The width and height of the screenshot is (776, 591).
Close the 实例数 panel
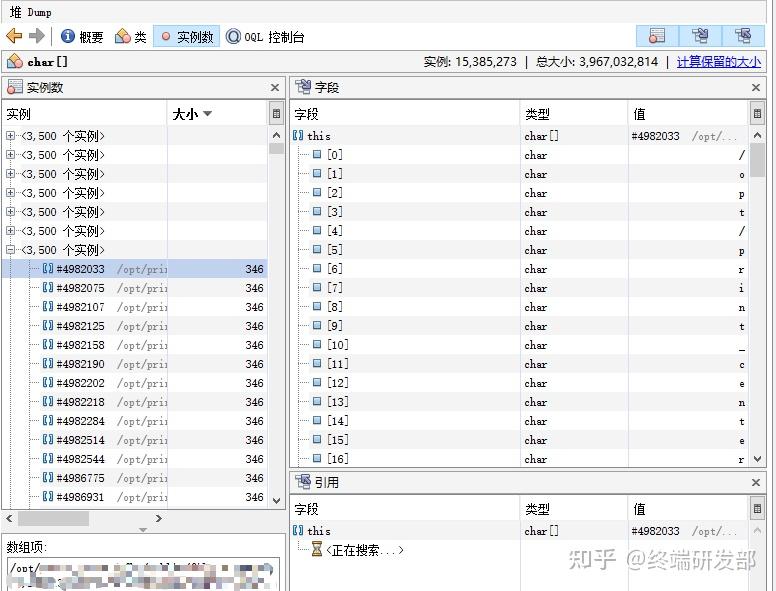tap(275, 88)
